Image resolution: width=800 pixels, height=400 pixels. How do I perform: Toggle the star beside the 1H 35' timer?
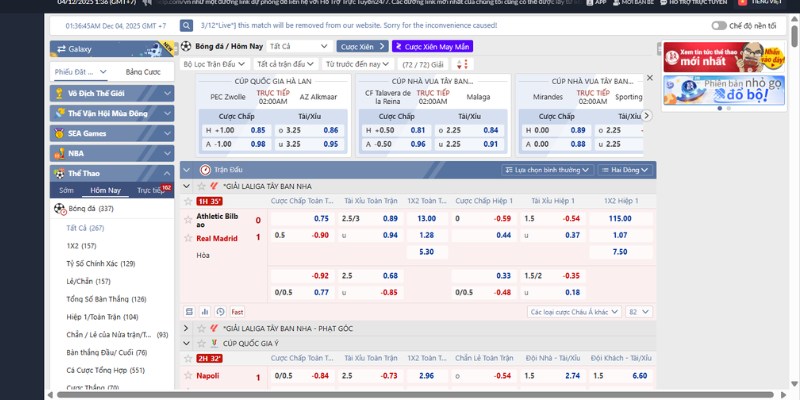188,201
